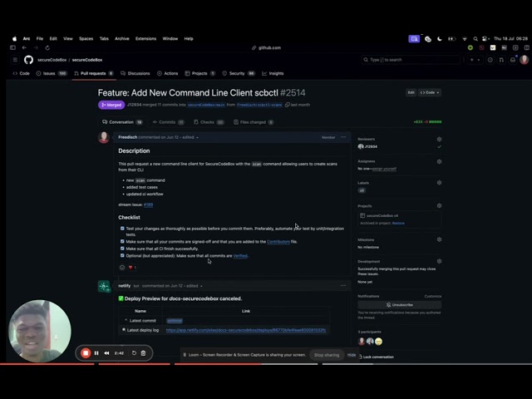Delete the Loom recording with trash icon
This screenshot has width=532, height=399.
pos(143,353)
